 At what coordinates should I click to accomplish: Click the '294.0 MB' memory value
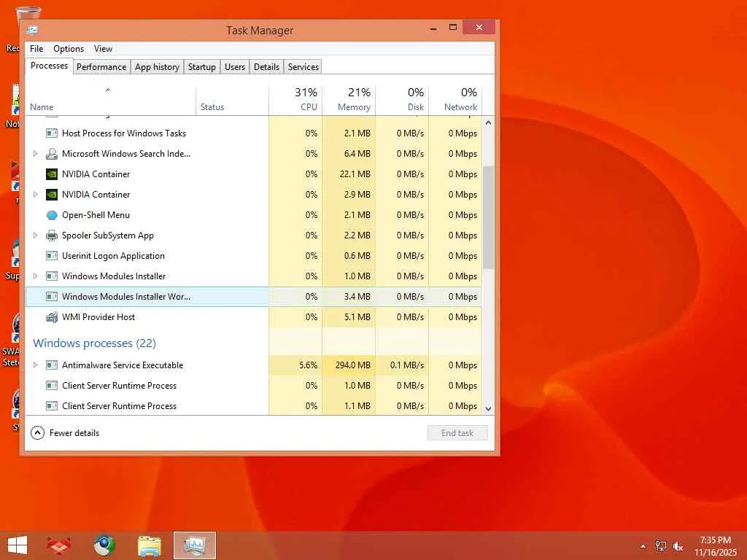pyautogui.click(x=352, y=365)
